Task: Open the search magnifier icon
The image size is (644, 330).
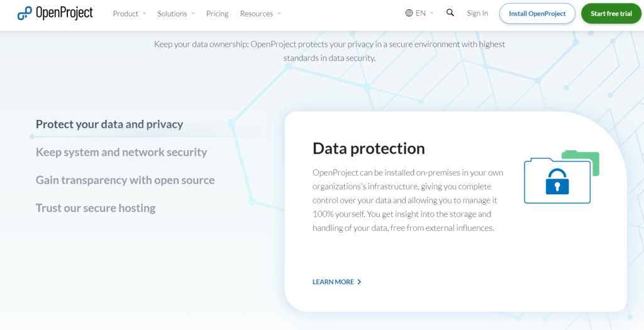Action: 450,13
